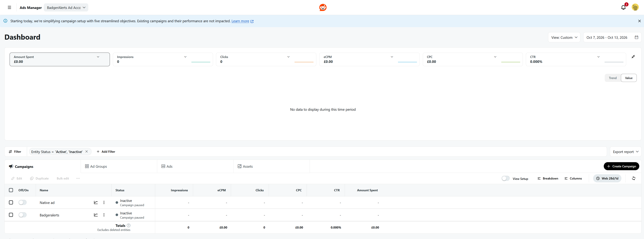Open the performance chart for Badgeralerts
The width and height of the screenshot is (644, 239).
(96, 215)
